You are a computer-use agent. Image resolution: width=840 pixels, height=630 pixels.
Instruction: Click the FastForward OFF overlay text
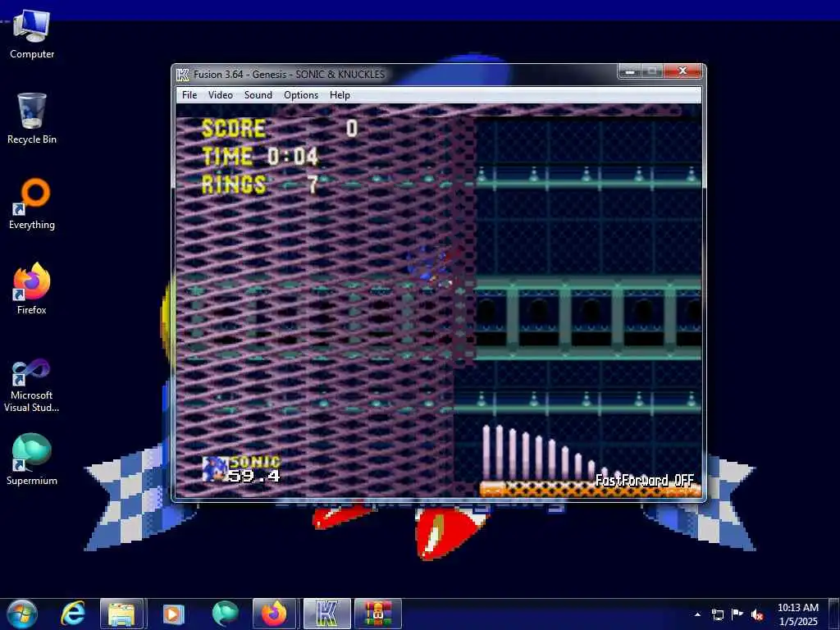tap(645, 480)
